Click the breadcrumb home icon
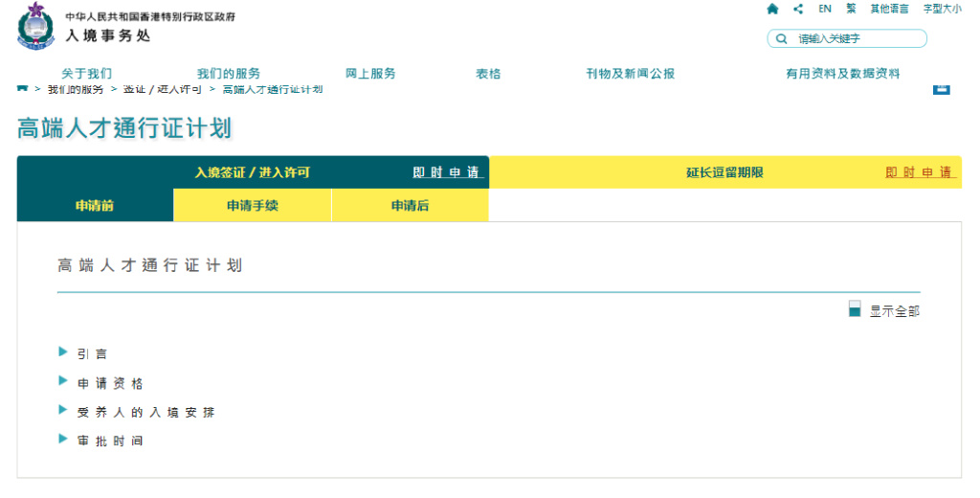This screenshot has width=980, height=498. click(x=22, y=88)
